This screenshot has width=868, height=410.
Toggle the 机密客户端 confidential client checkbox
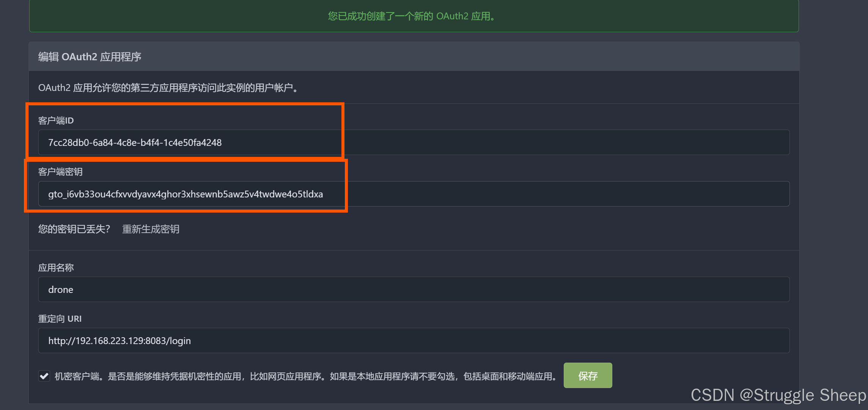[x=44, y=376]
